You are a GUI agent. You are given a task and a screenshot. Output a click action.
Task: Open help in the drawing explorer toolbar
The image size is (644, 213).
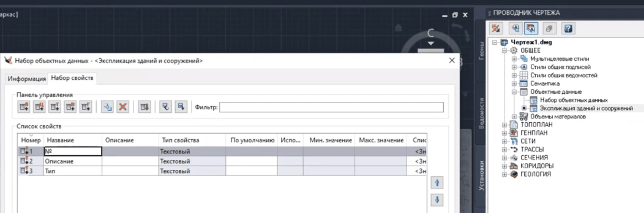[x=568, y=29]
